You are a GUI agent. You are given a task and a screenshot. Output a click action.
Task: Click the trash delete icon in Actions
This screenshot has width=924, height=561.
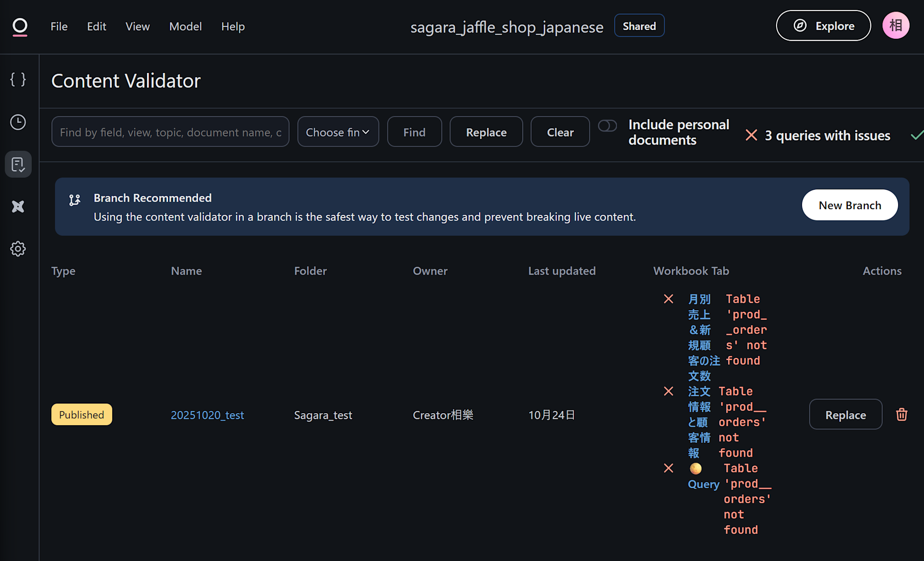click(901, 415)
